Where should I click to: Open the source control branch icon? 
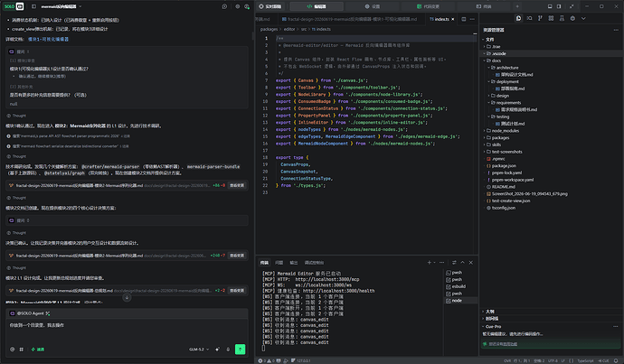pyautogui.click(x=540, y=18)
